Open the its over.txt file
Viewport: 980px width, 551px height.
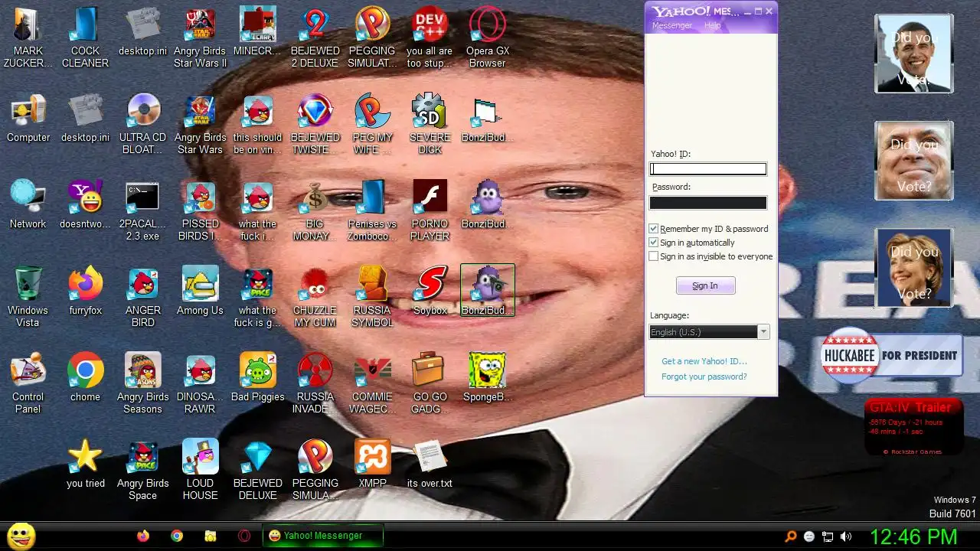coord(430,464)
